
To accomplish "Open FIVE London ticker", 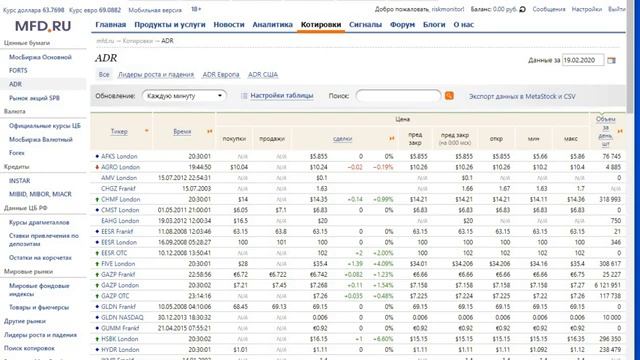I will point(118,264).
